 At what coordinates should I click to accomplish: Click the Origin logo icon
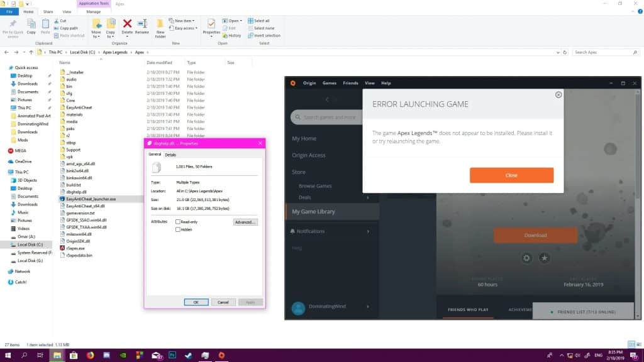[293, 83]
